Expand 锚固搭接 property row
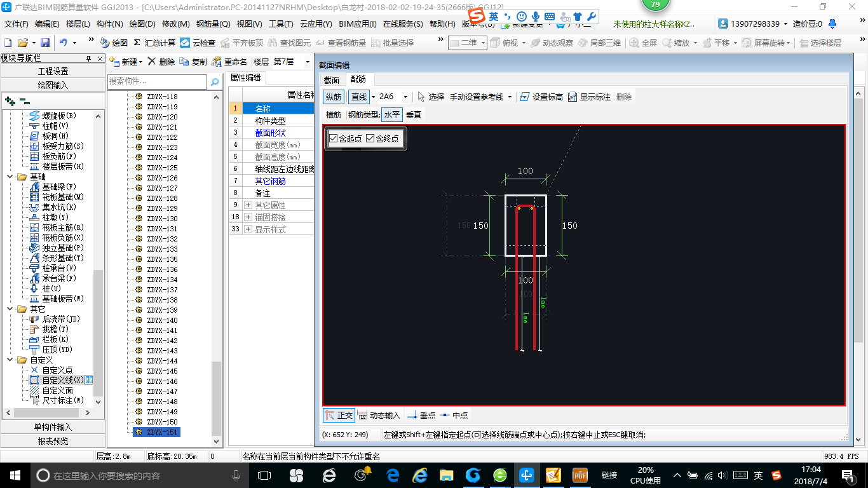Viewport: 868px width, 488px height. [x=248, y=217]
